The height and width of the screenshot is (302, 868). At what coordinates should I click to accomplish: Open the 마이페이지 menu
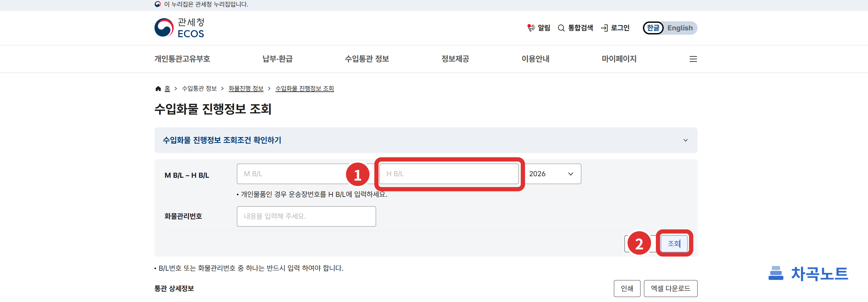point(619,59)
